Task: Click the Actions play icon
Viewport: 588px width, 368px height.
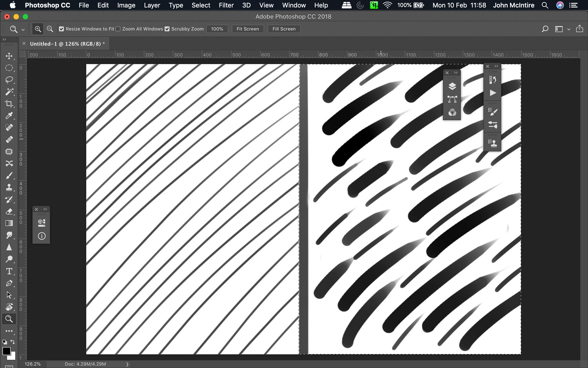Action: [492, 93]
